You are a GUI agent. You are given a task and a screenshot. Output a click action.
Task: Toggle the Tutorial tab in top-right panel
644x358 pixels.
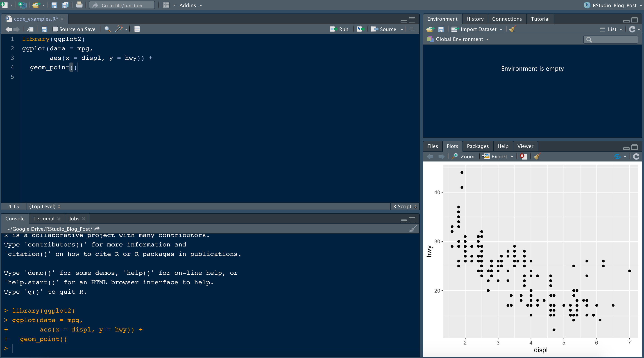541,18
